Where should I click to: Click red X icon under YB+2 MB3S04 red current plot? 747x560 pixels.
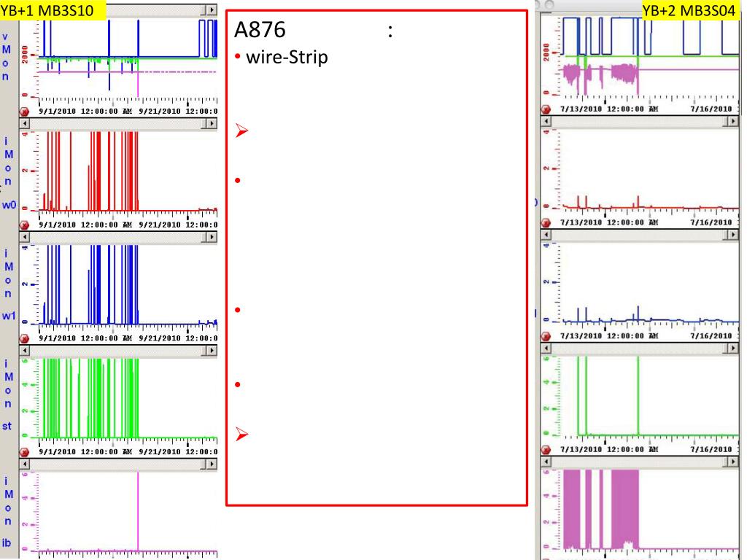[x=546, y=222]
